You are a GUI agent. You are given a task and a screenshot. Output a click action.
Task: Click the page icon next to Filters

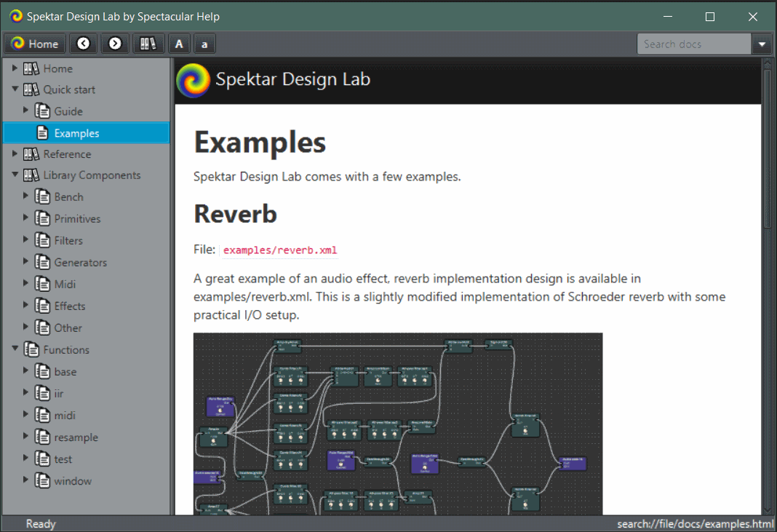click(x=42, y=240)
